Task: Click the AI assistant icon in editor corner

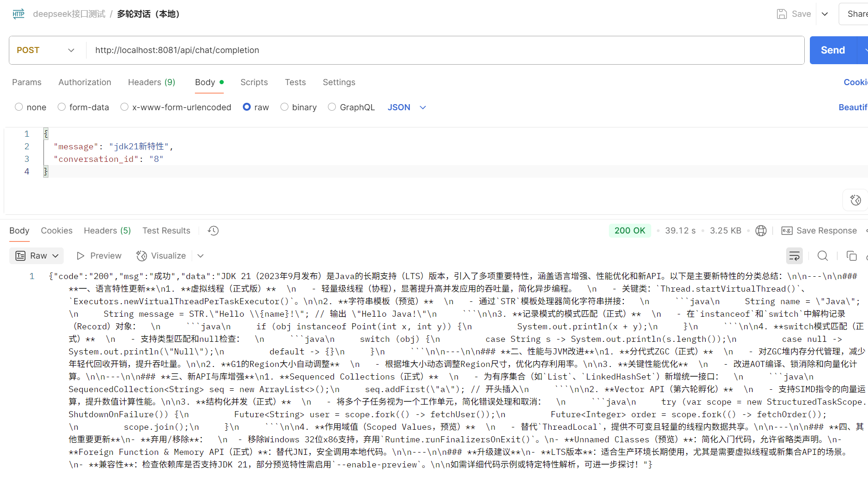Action: (x=855, y=200)
